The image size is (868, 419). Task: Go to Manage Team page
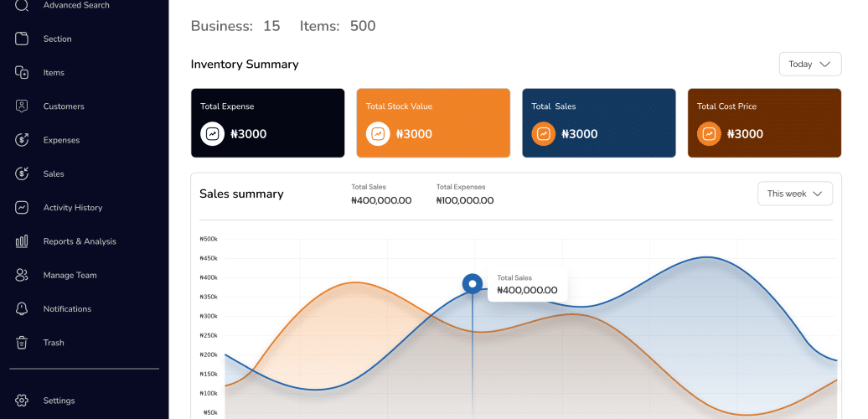click(70, 275)
